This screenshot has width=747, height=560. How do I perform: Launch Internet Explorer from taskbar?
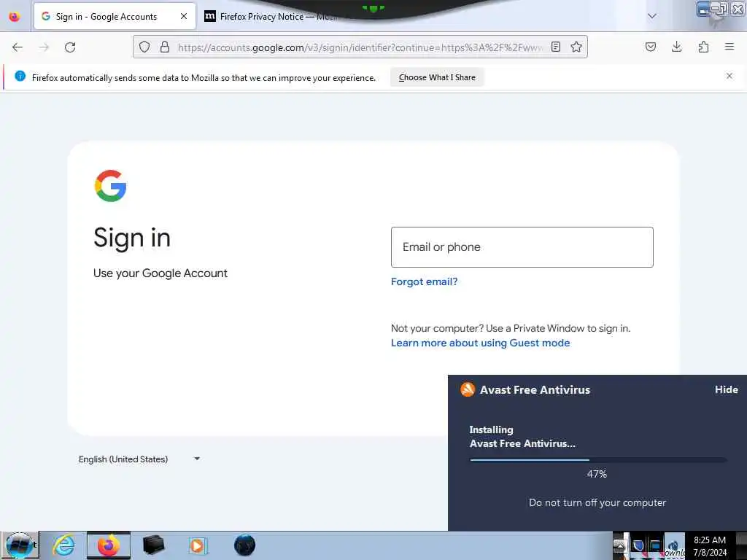click(x=63, y=545)
